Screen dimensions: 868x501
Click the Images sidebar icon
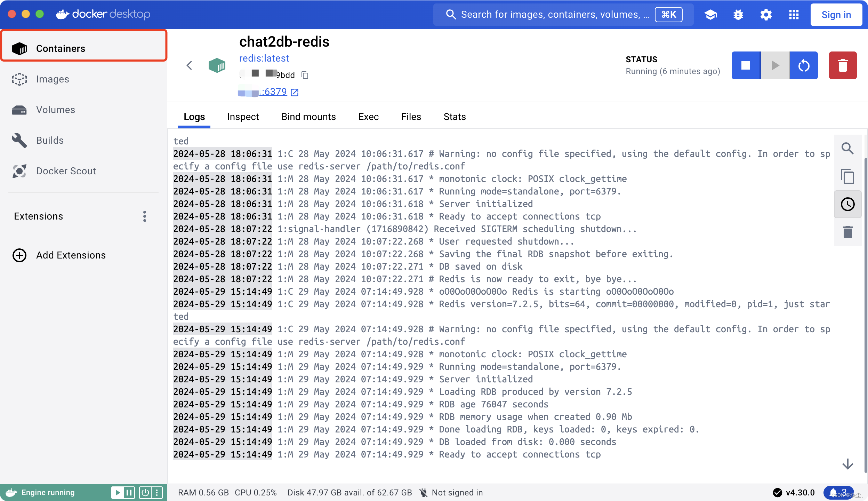(19, 79)
